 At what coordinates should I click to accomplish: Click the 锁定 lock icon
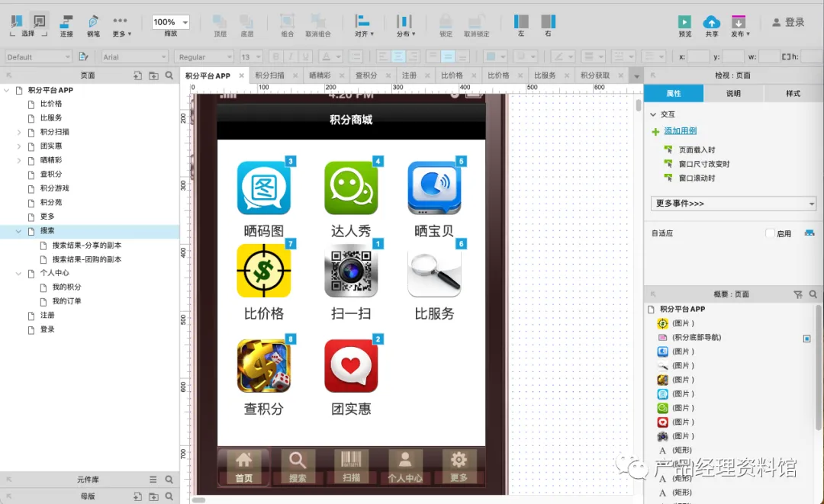(446, 21)
